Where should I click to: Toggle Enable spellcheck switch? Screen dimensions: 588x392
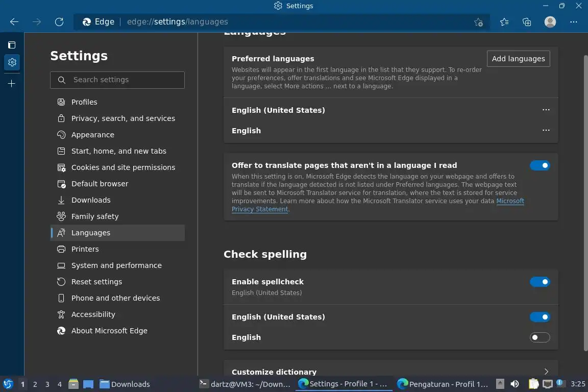[x=540, y=282]
